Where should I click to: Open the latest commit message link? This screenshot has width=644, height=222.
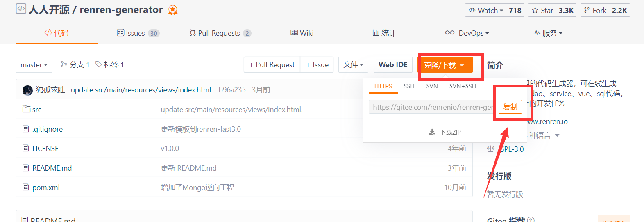(x=142, y=89)
